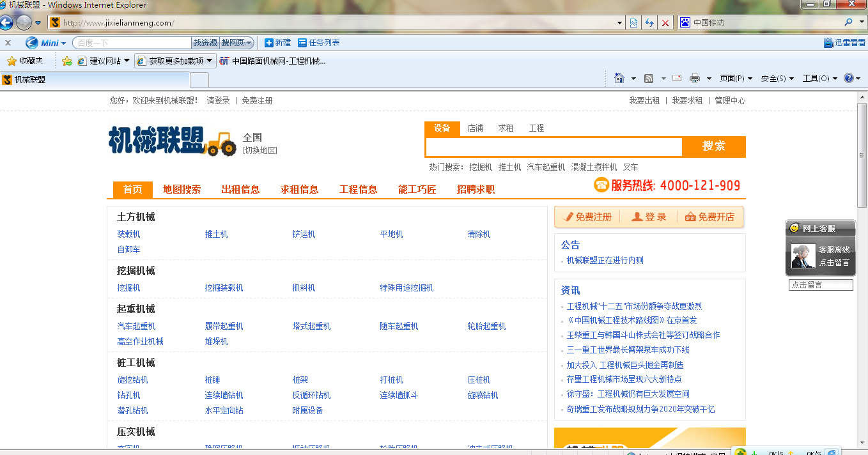The width and height of the screenshot is (868, 455).
Task: Open 页面(P) menu
Action: click(x=736, y=79)
